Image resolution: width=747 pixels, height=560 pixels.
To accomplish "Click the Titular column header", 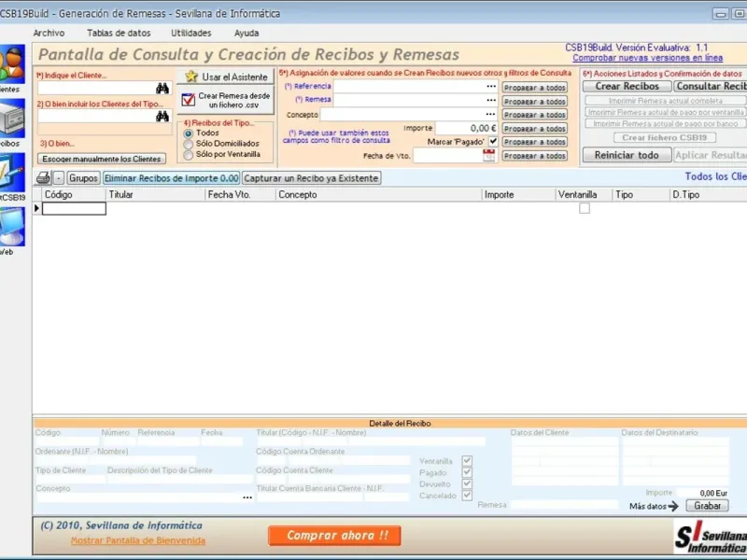I will [155, 194].
